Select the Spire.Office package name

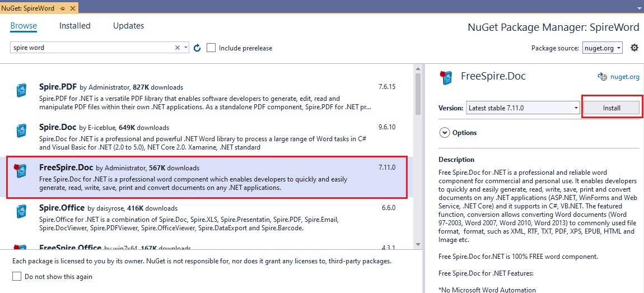[x=62, y=208]
